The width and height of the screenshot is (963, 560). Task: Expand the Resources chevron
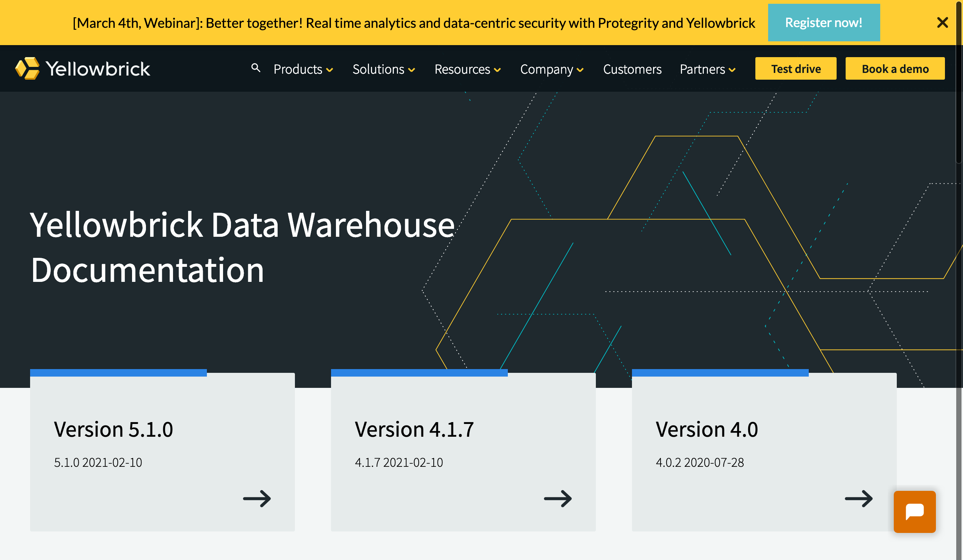click(497, 70)
